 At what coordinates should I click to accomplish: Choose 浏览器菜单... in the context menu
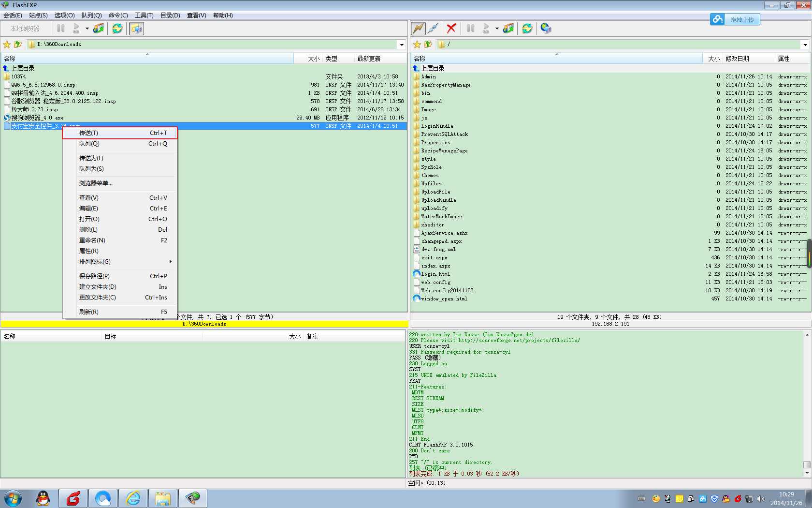[x=120, y=183]
